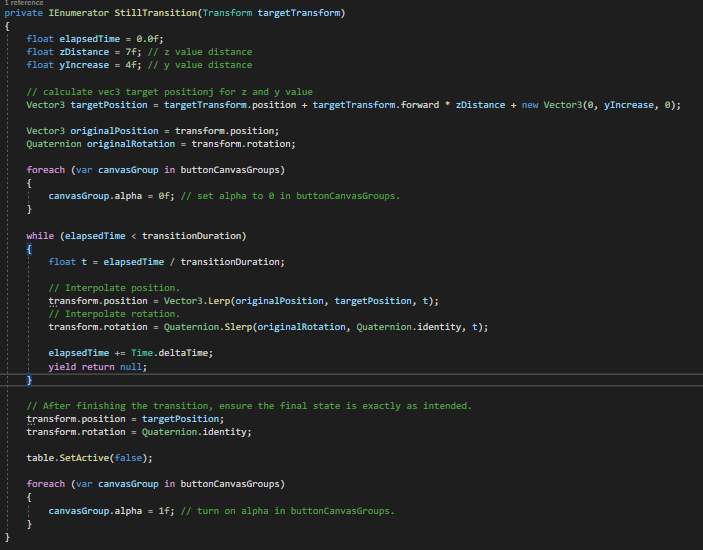Image resolution: width=703 pixels, height=550 pixels.
Task: Click the '4f' value of yIncrease
Action: [x=130, y=65]
